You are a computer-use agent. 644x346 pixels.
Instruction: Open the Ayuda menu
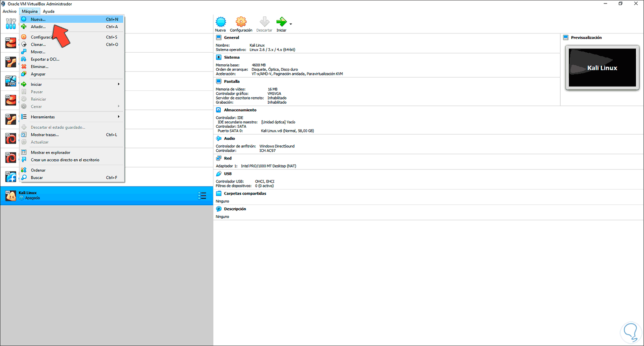click(49, 12)
